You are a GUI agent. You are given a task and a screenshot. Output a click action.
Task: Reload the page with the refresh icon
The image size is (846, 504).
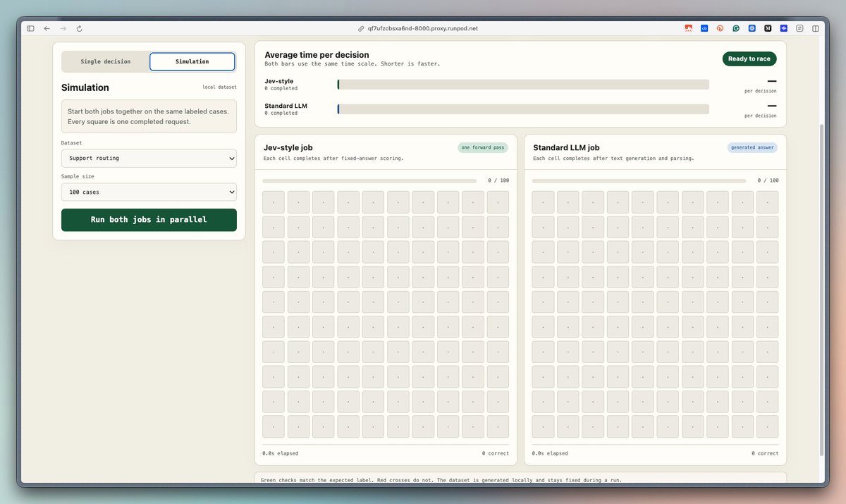[x=79, y=28]
